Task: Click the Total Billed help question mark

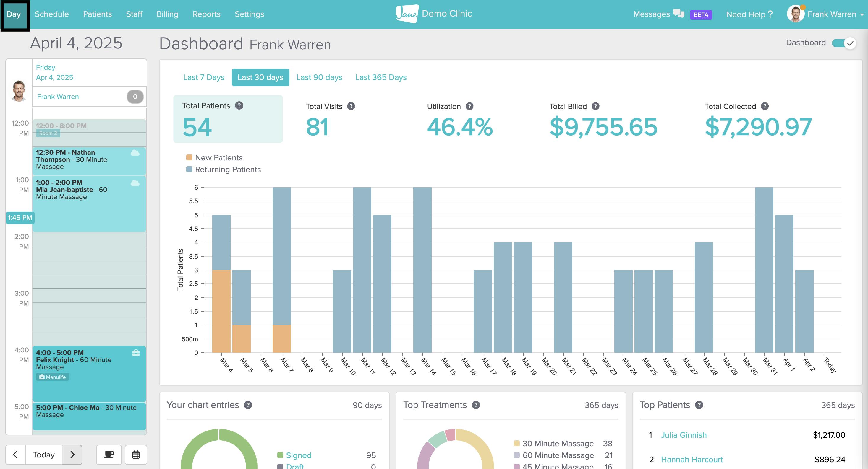Action: pyautogui.click(x=595, y=106)
